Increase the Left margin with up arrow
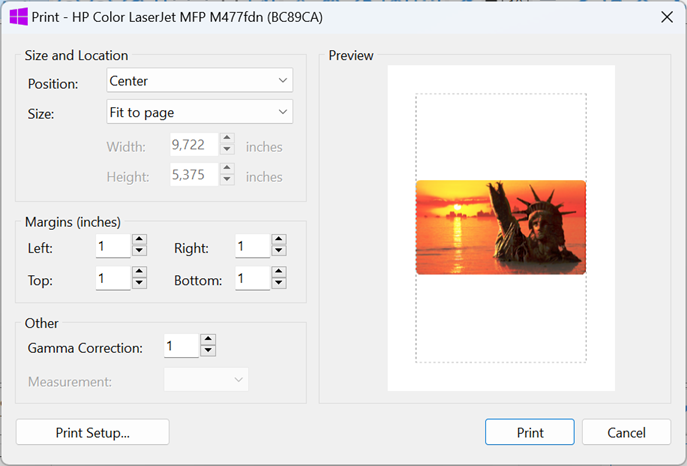687x466 pixels. click(139, 240)
